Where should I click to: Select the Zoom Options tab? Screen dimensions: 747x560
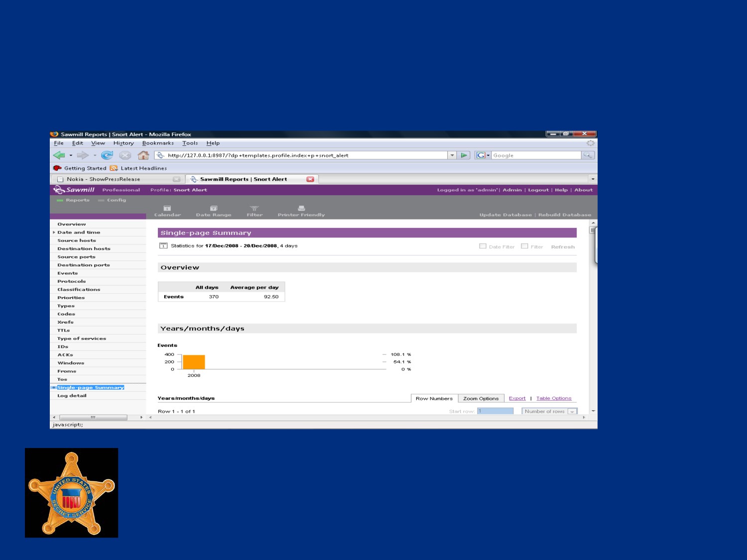[x=481, y=398]
